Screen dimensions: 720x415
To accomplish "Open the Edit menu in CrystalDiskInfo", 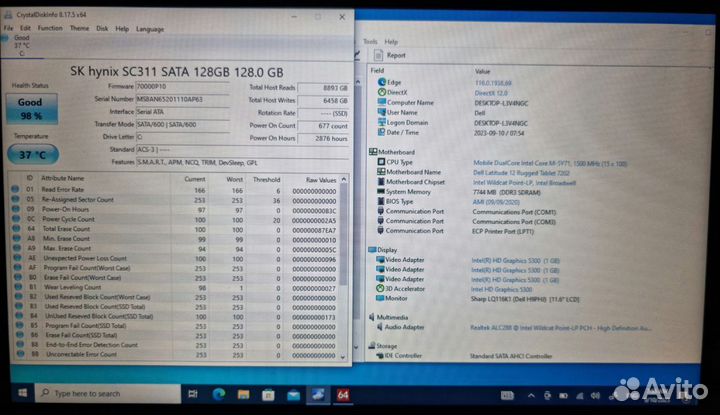I will pyautogui.click(x=25, y=28).
